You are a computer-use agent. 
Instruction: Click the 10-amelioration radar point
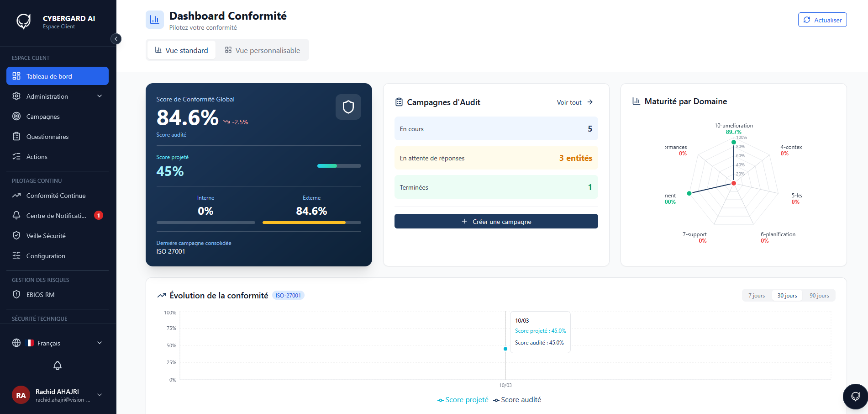click(x=734, y=142)
